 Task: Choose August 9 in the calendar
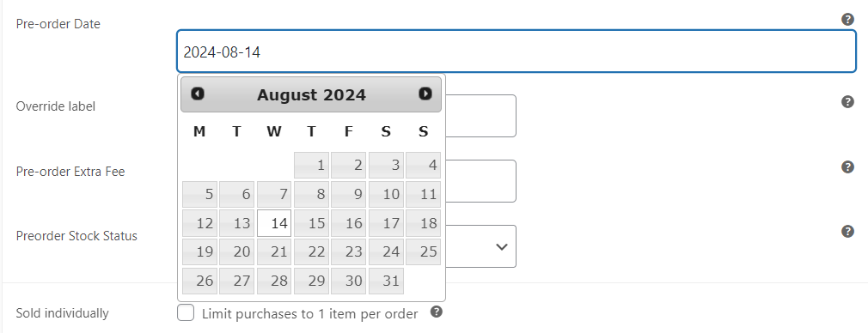click(x=349, y=194)
